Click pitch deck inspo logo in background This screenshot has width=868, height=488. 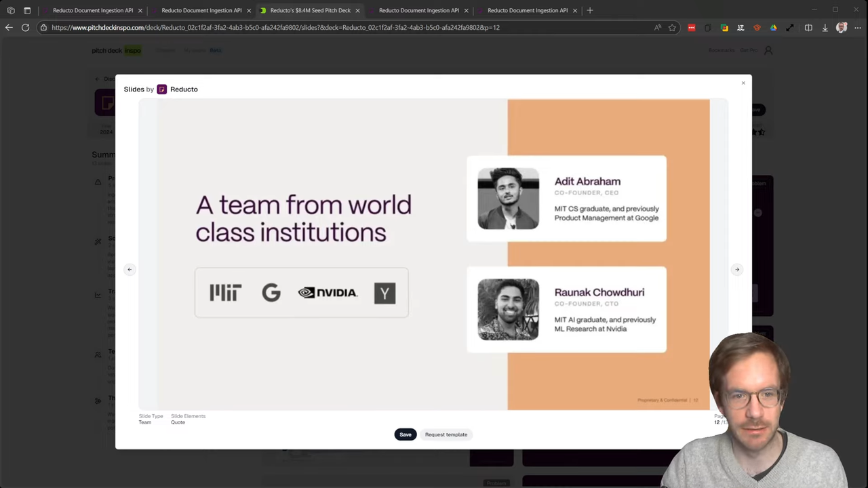point(117,50)
